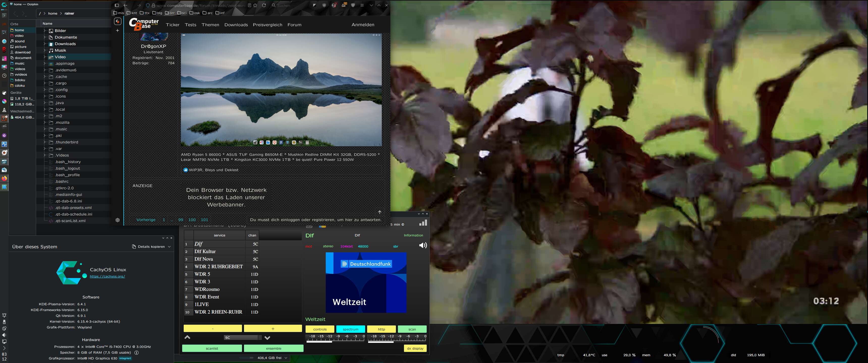The image size is (868, 363).
Task: Click the sidebar settings gear icon
Action: pos(117,220)
